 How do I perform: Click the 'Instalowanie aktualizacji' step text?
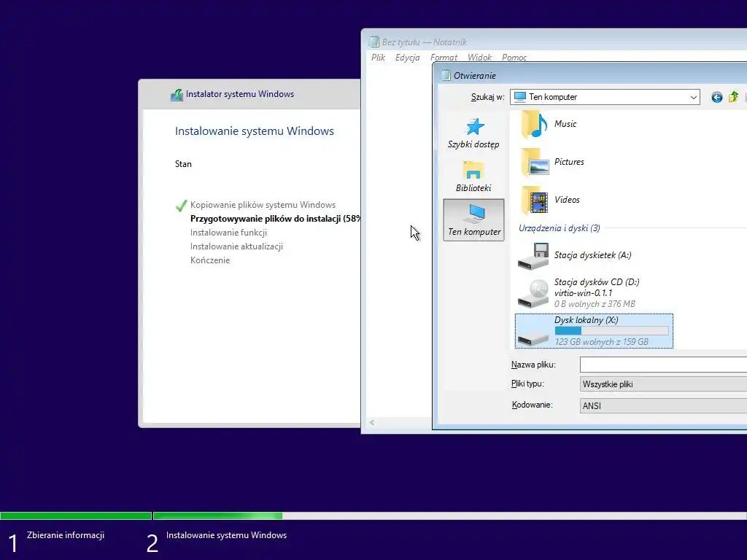pyautogui.click(x=237, y=246)
